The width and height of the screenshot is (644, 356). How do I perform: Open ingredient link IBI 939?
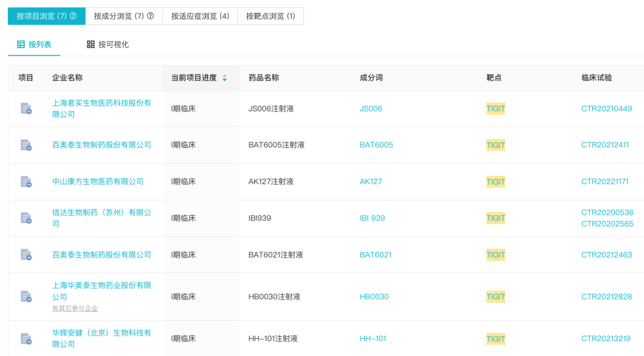pyautogui.click(x=372, y=218)
